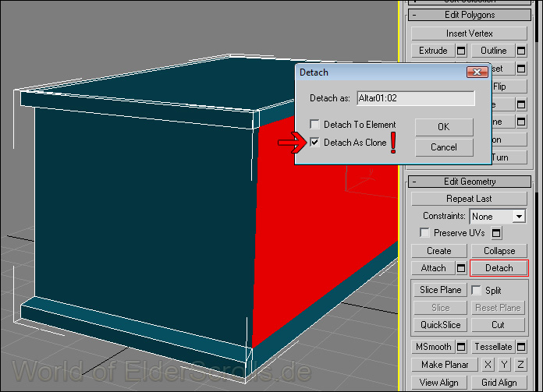Image resolution: width=543 pixels, height=392 pixels.
Task: Open MSmooth settings icon
Action: coord(461,347)
